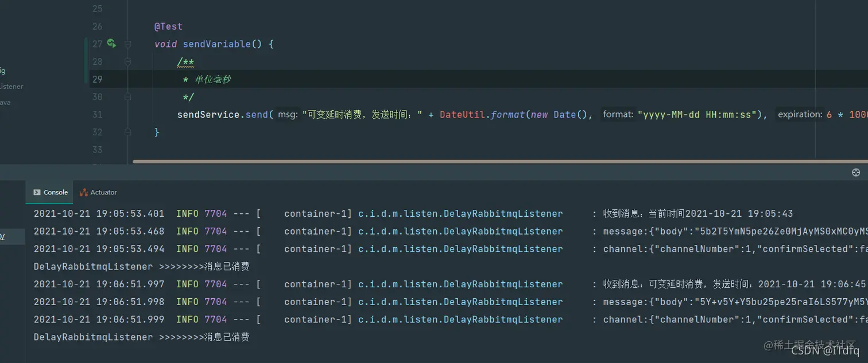Image resolution: width=868 pixels, height=363 pixels.
Task: Click the Actuator tab icon
Action: (84, 193)
